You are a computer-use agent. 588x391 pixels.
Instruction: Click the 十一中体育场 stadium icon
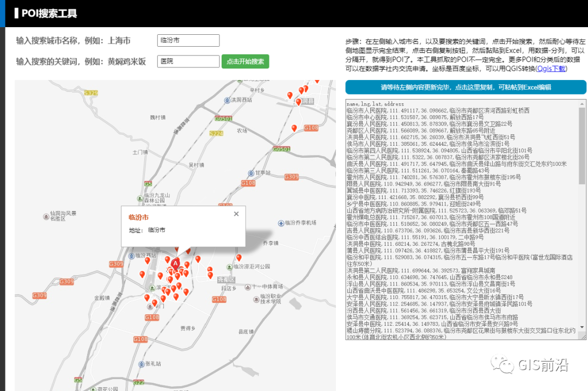point(248,287)
